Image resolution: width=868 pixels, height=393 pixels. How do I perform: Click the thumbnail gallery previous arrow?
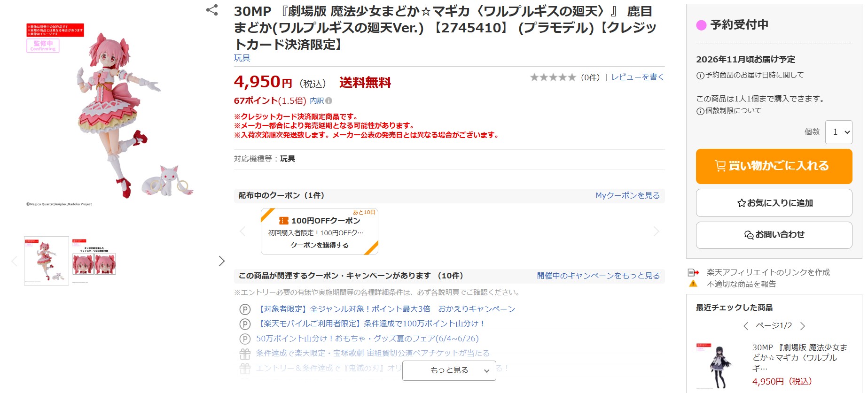[x=15, y=261]
